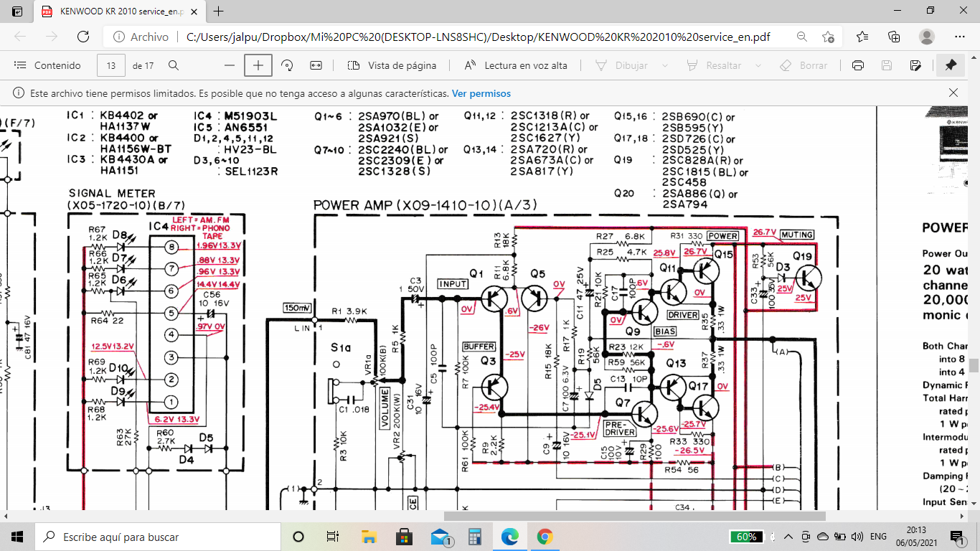
Task: Open the tab actions menu icon
Action: click(x=17, y=11)
